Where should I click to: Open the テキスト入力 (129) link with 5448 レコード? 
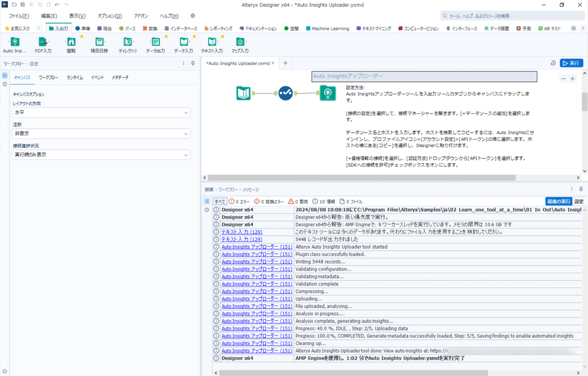pyautogui.click(x=242, y=239)
